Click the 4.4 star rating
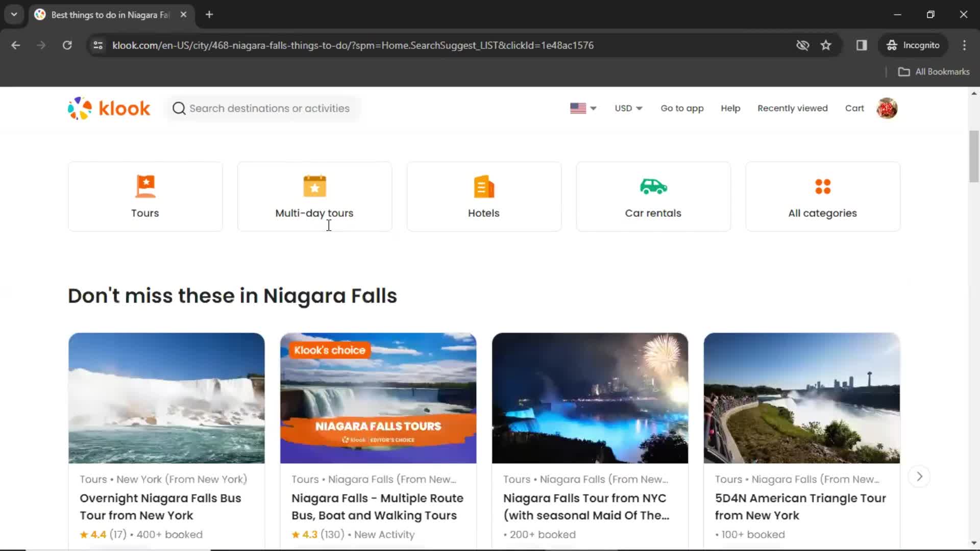980x551 pixels. [x=93, y=534]
